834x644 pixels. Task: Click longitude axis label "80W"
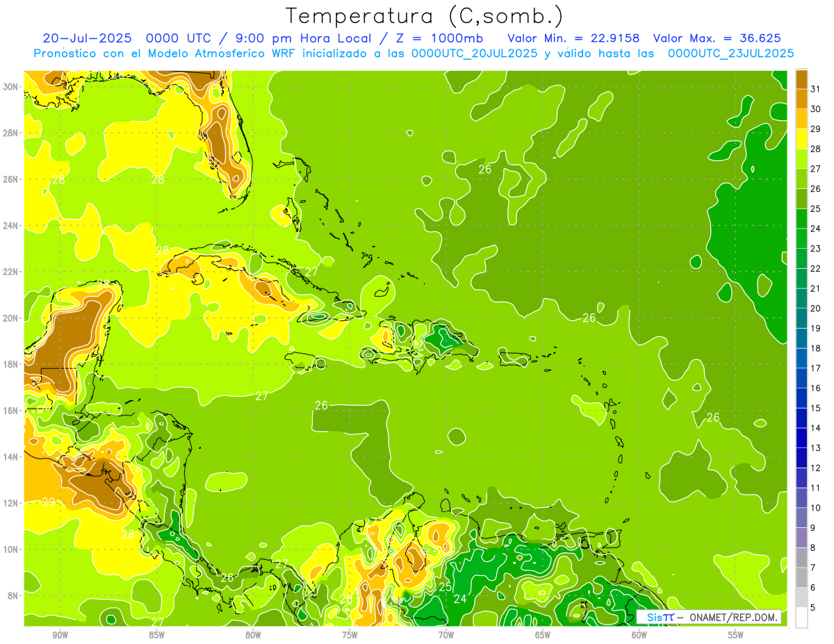(253, 636)
